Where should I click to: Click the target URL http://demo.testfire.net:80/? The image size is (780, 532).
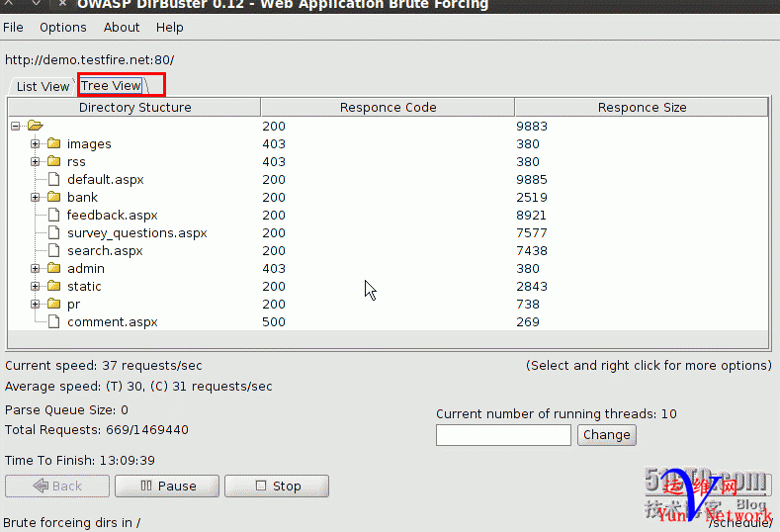90,60
